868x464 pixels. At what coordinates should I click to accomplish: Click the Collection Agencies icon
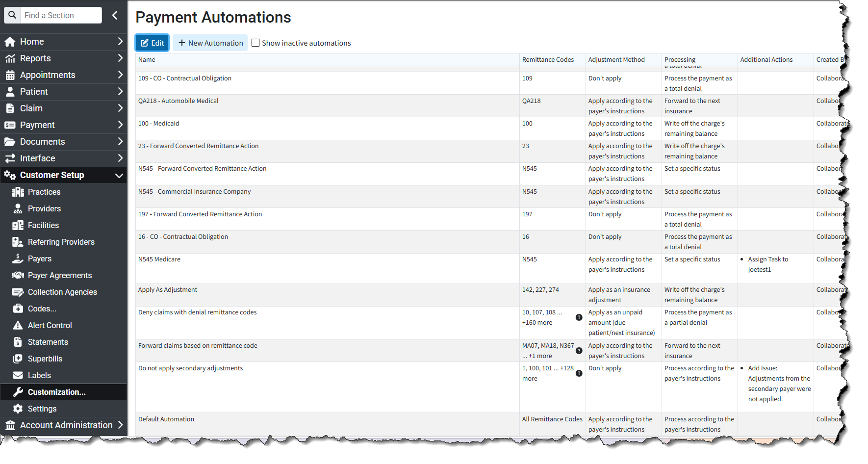[18, 292]
